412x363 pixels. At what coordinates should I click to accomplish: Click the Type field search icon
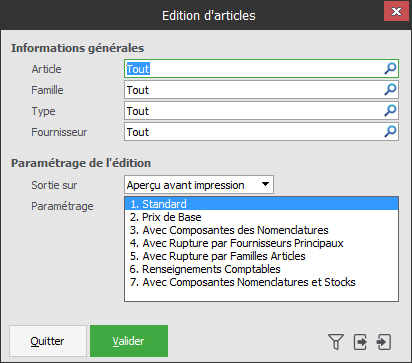click(390, 111)
